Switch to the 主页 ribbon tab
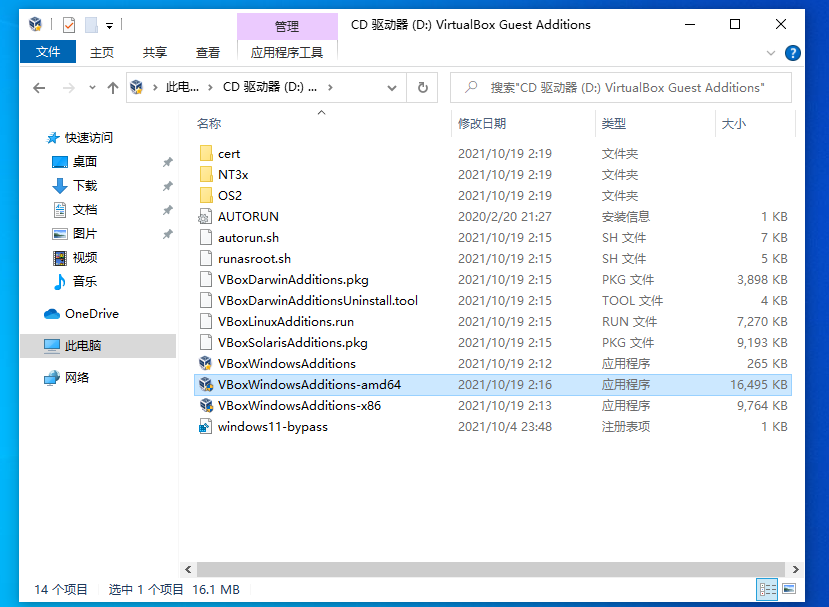The height and width of the screenshot is (607, 829). click(x=102, y=52)
